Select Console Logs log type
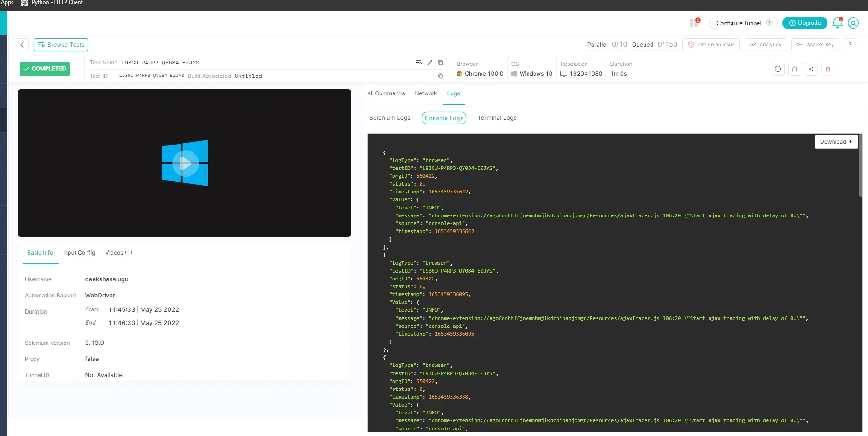 pos(444,118)
